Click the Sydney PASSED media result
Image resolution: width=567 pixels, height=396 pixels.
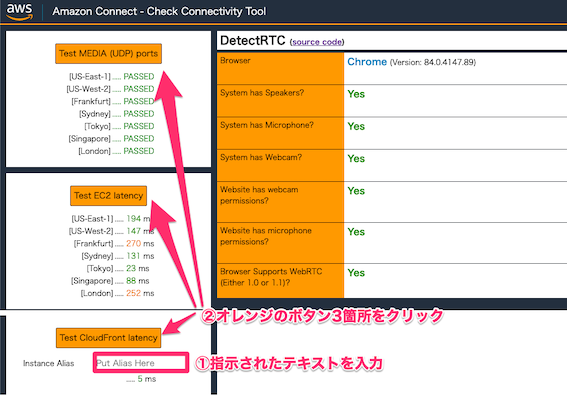coord(116,114)
